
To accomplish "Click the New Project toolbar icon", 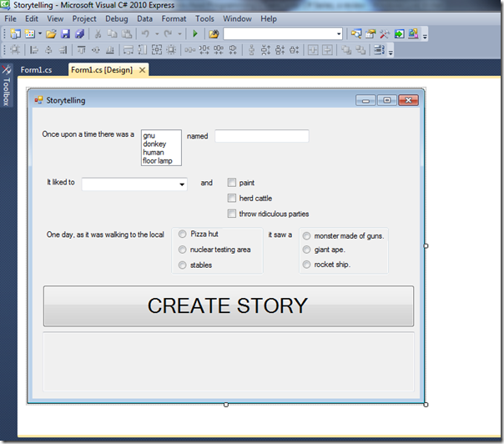I will [x=17, y=34].
